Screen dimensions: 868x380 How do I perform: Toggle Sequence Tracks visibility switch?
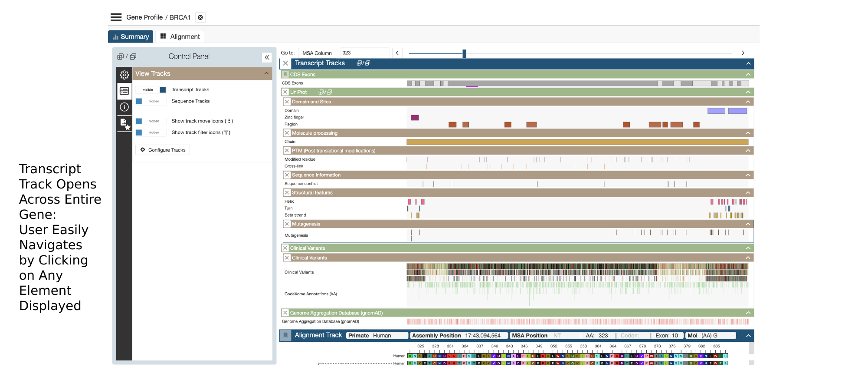(x=151, y=101)
